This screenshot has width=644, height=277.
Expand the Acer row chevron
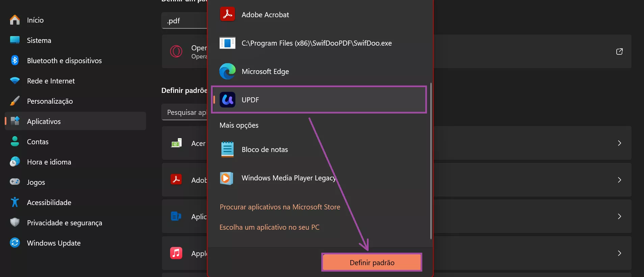[619, 143]
